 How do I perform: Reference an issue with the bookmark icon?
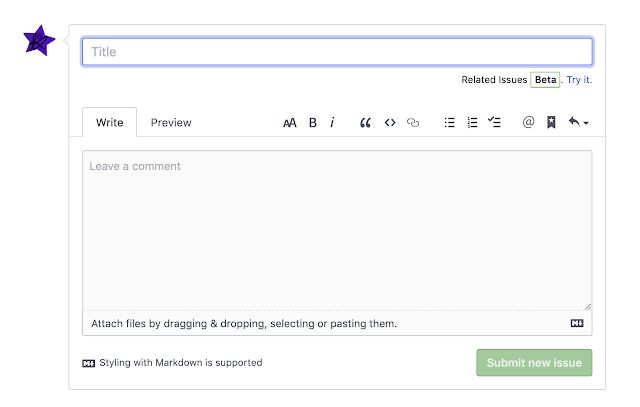pyautogui.click(x=551, y=123)
